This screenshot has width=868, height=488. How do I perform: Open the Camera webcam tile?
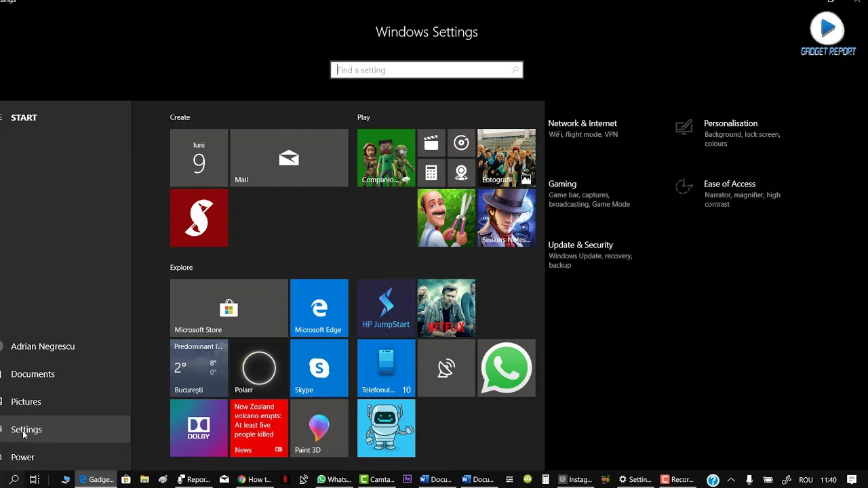tap(461, 173)
